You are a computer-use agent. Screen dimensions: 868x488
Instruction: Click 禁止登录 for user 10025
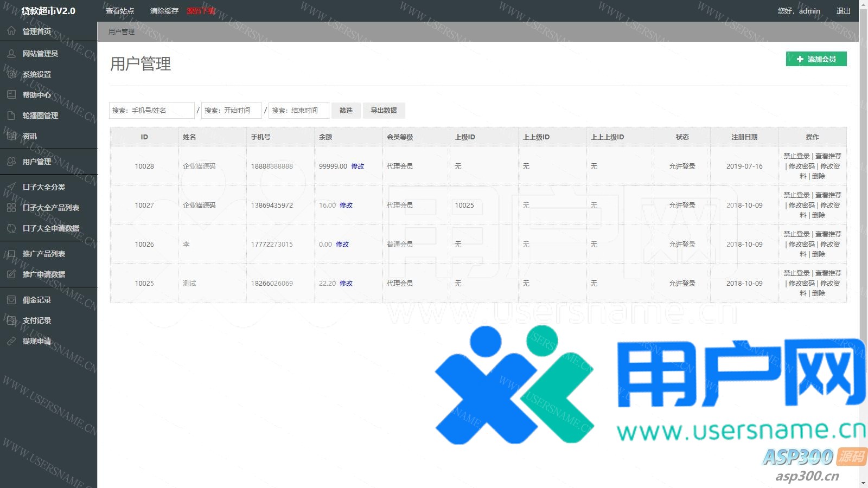tap(796, 273)
